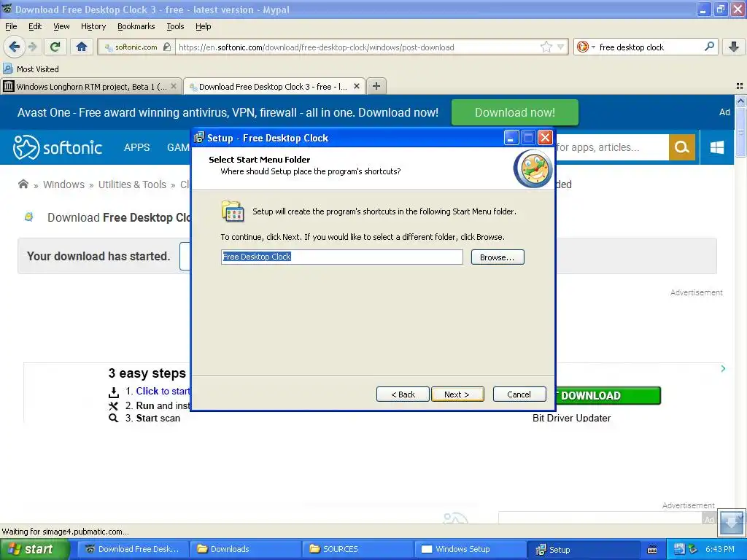Click the green DOWNLOAD ad button
747x560 pixels.
click(x=608, y=395)
